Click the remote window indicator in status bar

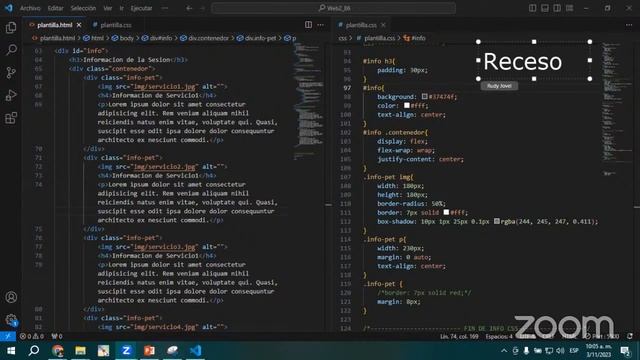click(x=8, y=336)
